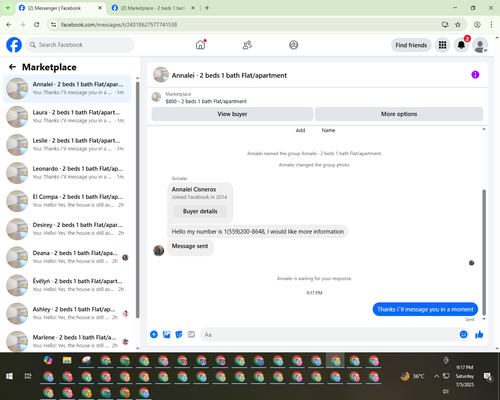Open Deana's conversation

67,257
